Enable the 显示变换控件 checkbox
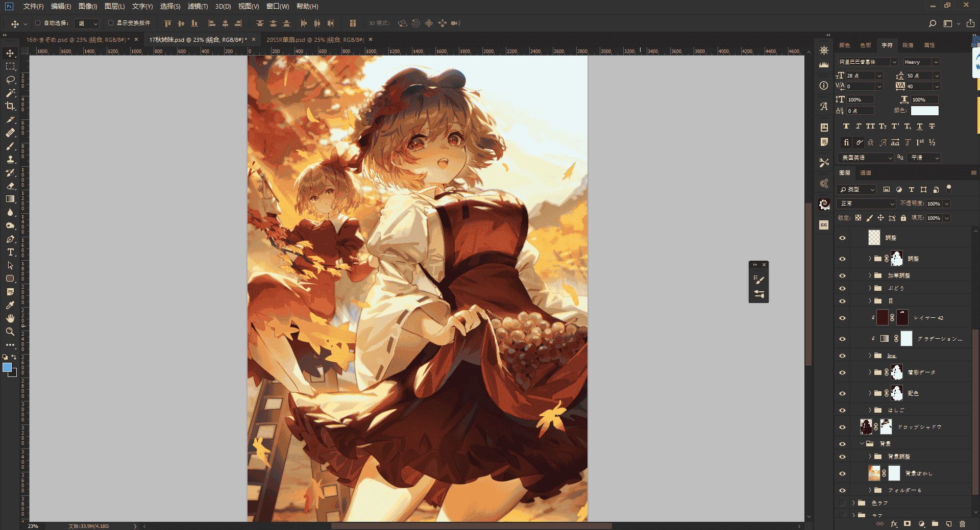 (111, 23)
